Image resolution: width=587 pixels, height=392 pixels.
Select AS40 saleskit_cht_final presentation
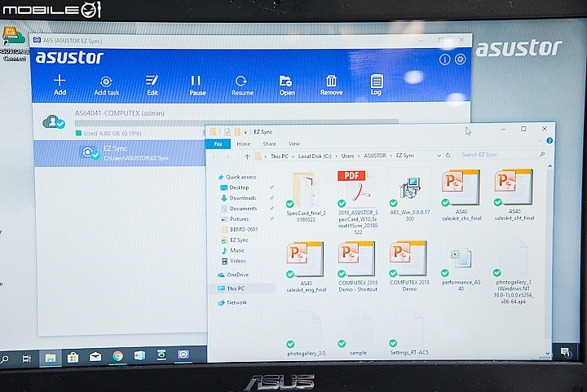514,195
